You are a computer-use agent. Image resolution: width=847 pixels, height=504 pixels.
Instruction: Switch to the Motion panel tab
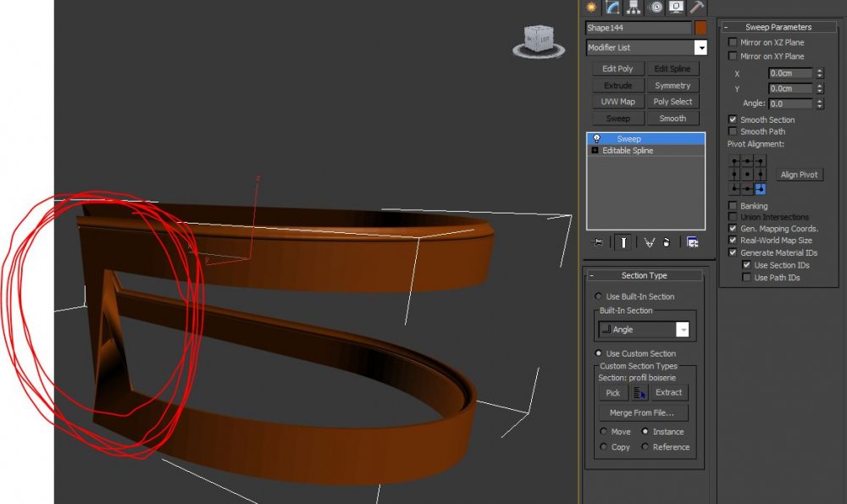click(x=655, y=8)
